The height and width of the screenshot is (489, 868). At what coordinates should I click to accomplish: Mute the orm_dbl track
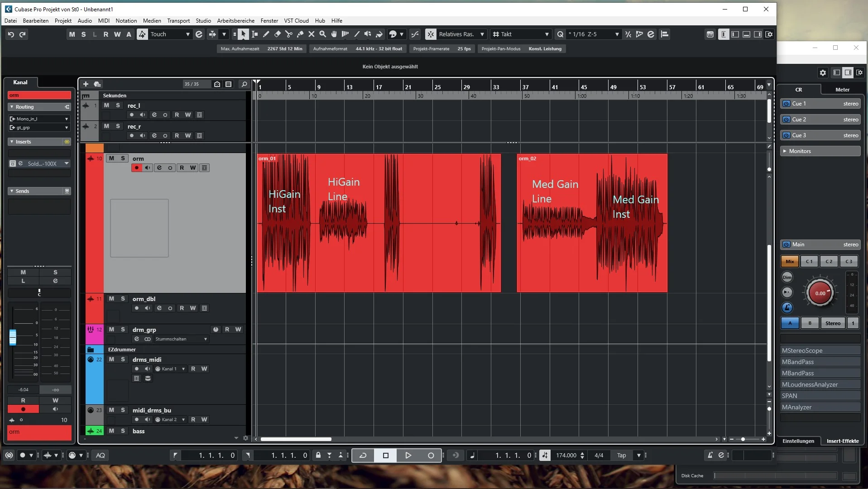[x=111, y=299]
